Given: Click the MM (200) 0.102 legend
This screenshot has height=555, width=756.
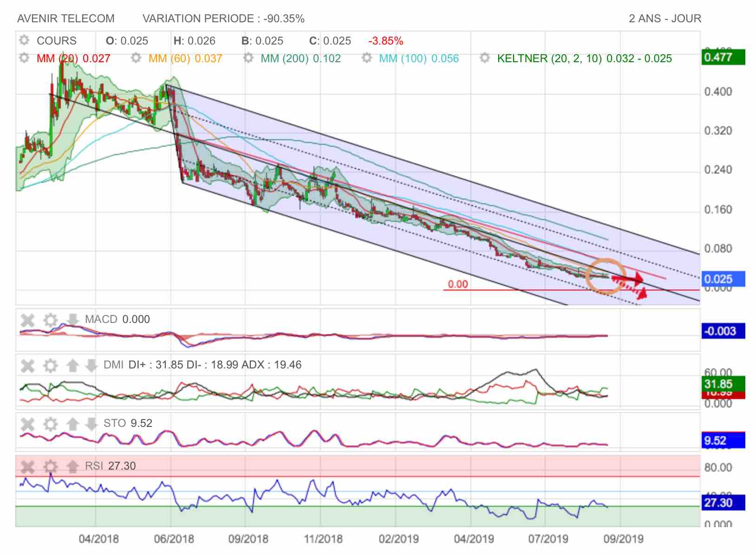Looking at the screenshot, I should tap(300, 58).
